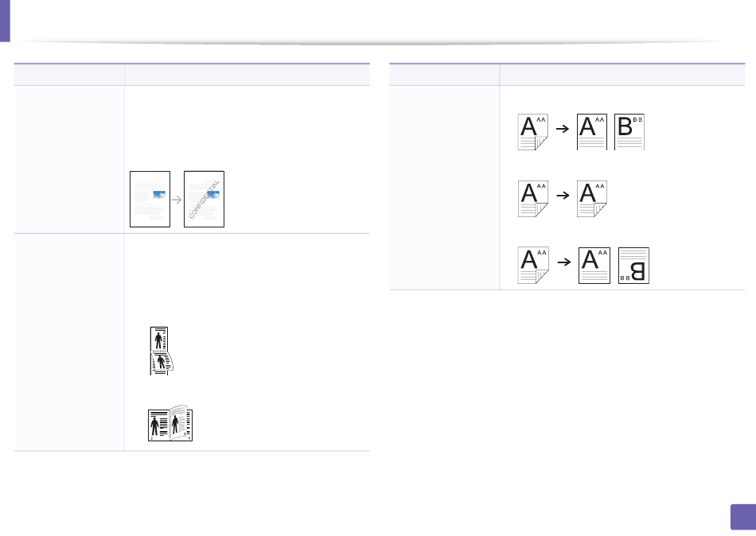Click the upside-down B page icon
This screenshot has height=536, width=756.
633,266
